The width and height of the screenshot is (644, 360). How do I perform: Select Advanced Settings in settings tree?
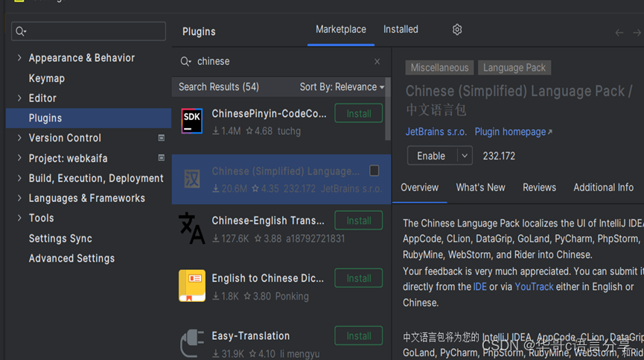72,259
